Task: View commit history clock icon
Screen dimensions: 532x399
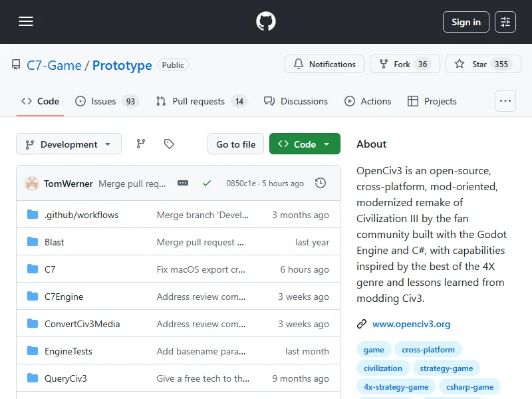Action: click(x=321, y=183)
